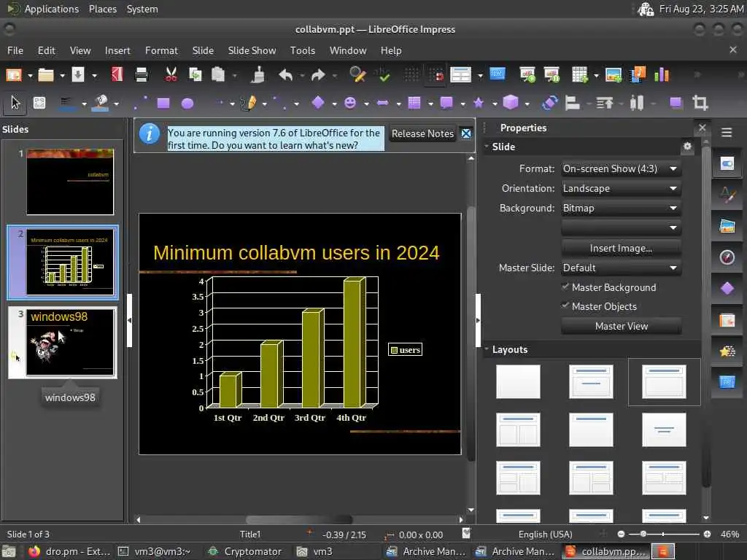Screen dimensions: 747x560
Task: Insert an image via the toolbar icon
Action: [x=613, y=75]
